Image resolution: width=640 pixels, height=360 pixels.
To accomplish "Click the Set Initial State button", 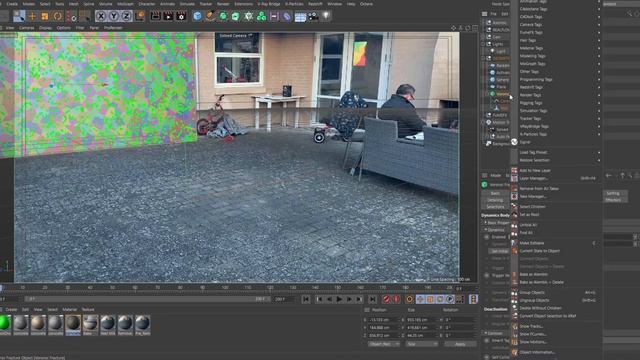I will coord(500,251).
